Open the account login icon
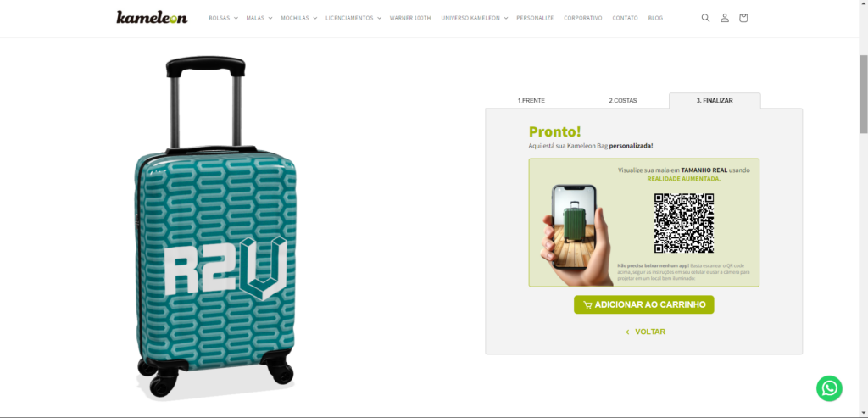This screenshot has height=418, width=868. tap(724, 18)
